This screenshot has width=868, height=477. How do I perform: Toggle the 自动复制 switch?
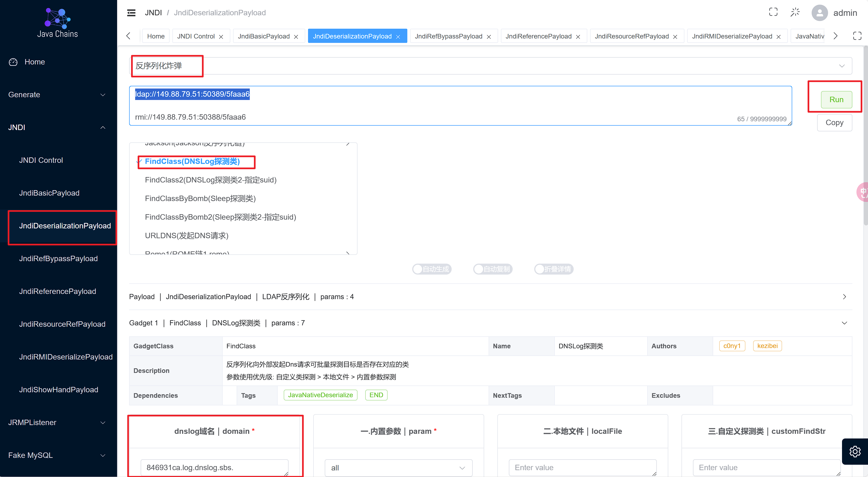pyautogui.click(x=493, y=269)
